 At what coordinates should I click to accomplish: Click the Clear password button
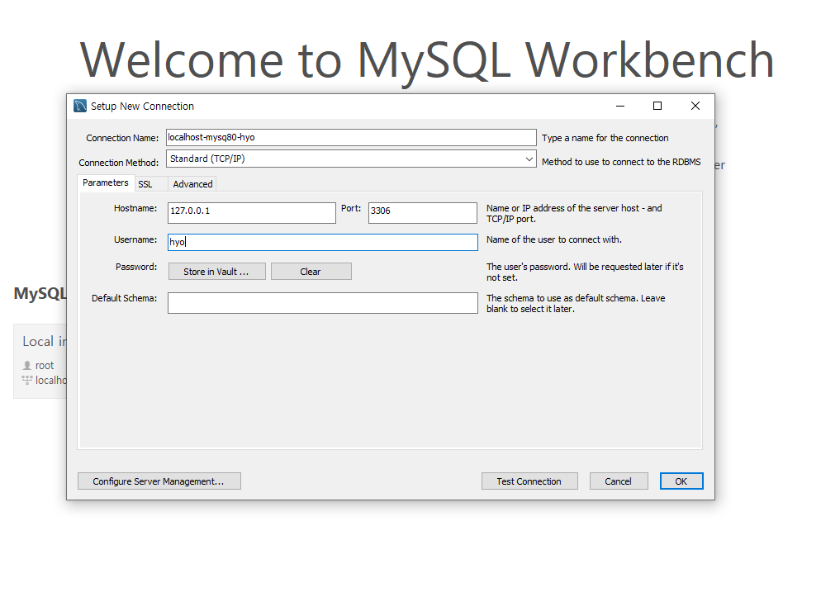point(311,271)
